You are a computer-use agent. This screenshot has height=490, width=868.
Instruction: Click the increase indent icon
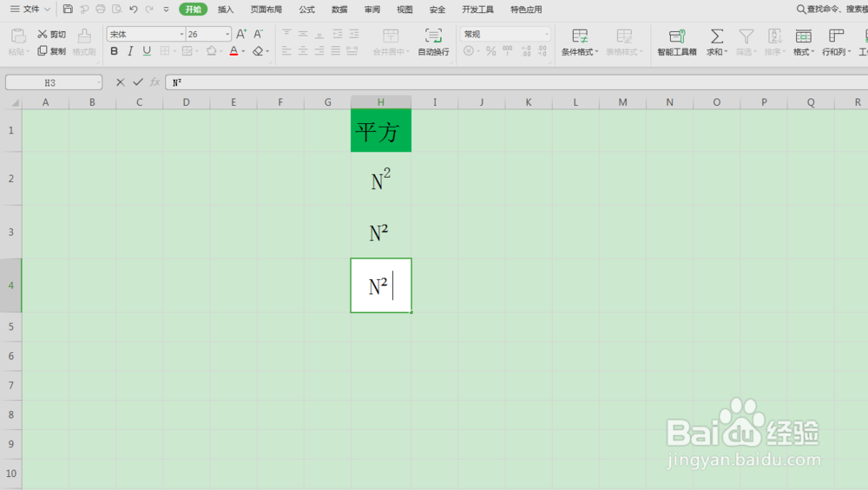point(354,34)
